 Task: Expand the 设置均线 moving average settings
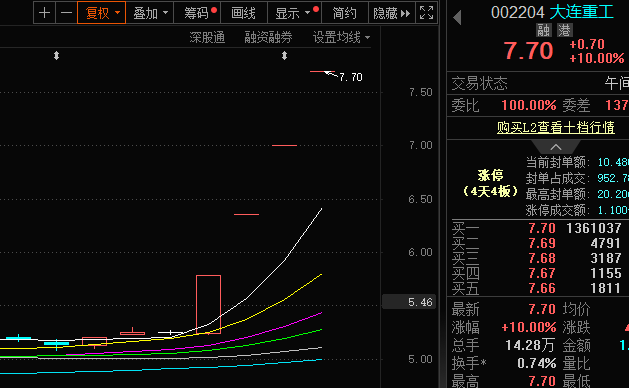tap(341, 38)
